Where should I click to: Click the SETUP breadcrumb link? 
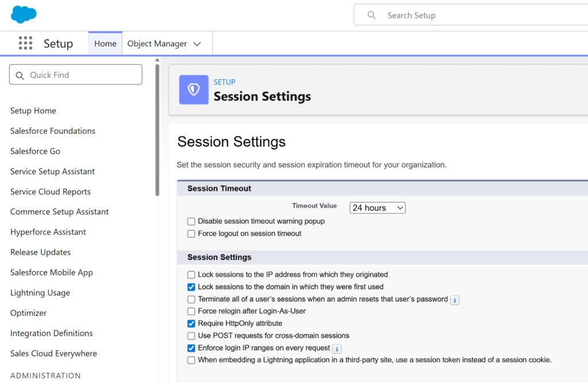click(x=225, y=82)
